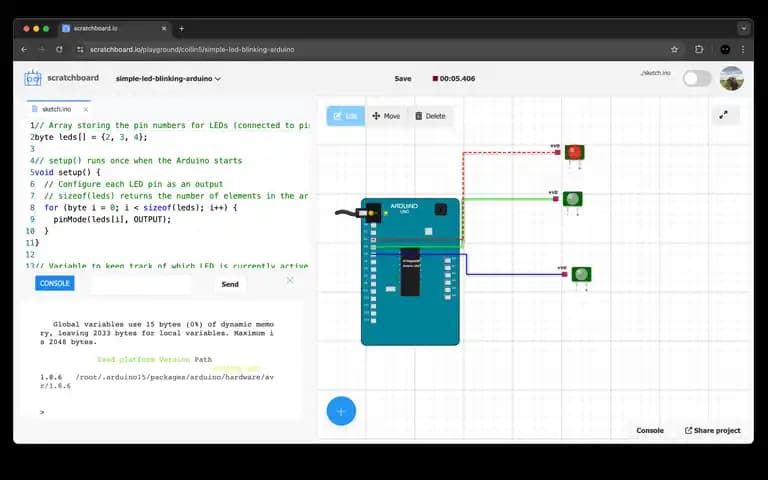Select the bottom green LED component
This screenshot has height=480, width=768.
point(581,274)
